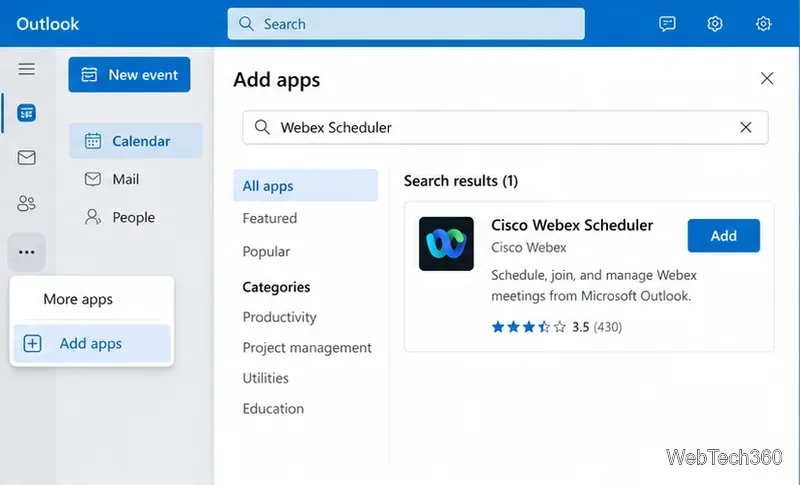Open People icon in left rail
This screenshot has width=800, height=485.
[x=27, y=203]
